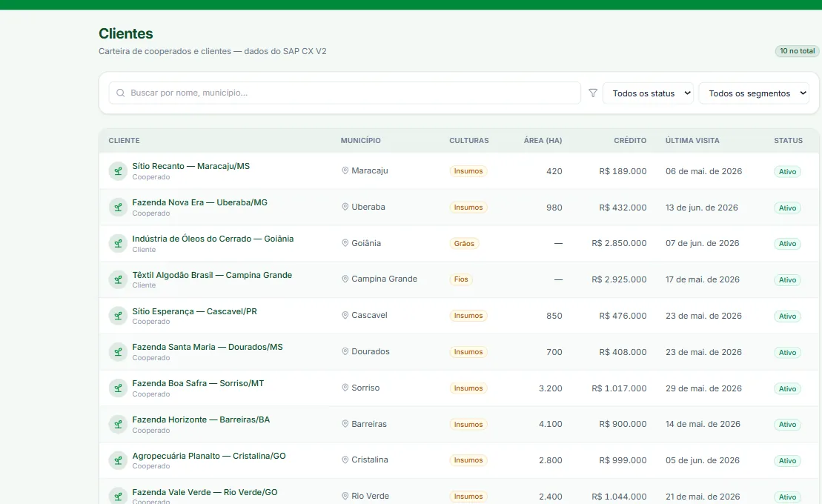Screen dimensions: 822x504
Task: Click the location pin beside Rio Verde
Action: pos(345,496)
